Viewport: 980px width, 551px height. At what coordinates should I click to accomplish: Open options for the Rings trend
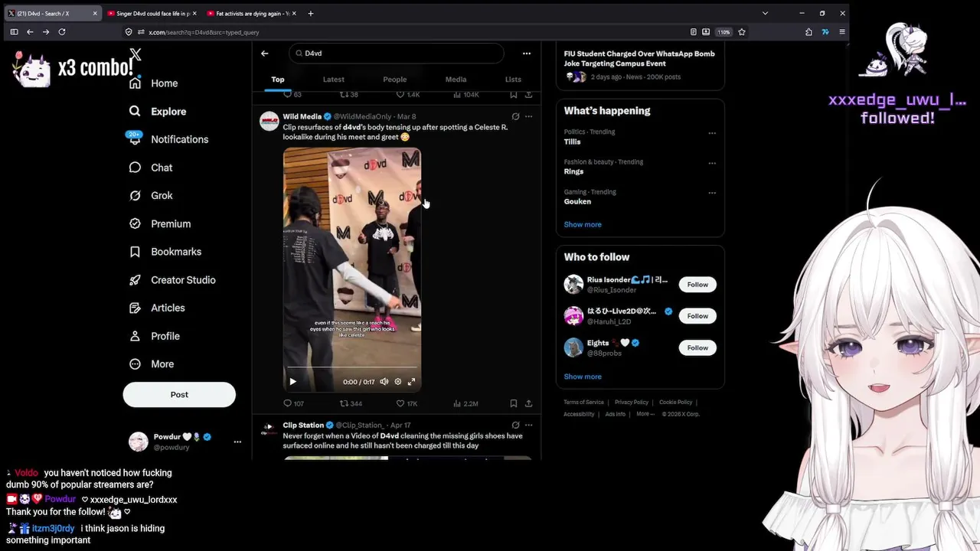[712, 162]
